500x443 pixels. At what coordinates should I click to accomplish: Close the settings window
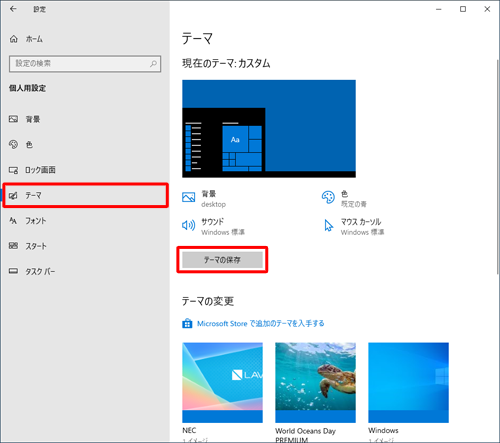487,9
